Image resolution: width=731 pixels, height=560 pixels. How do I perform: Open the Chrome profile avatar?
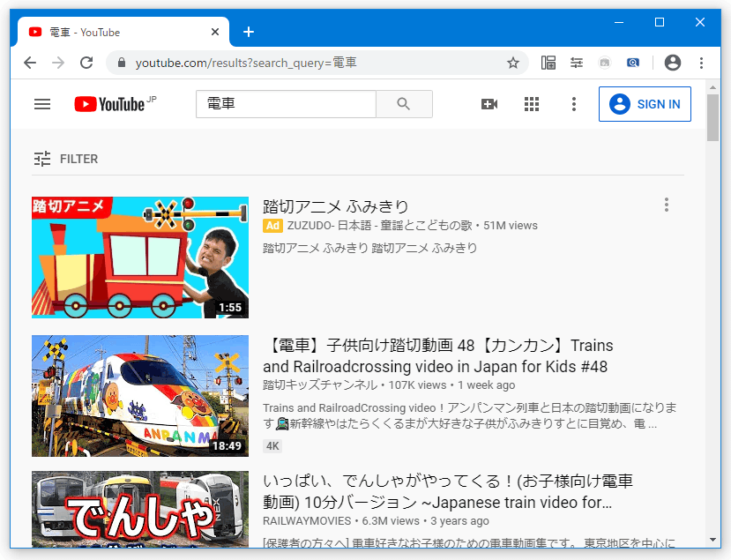point(672,63)
